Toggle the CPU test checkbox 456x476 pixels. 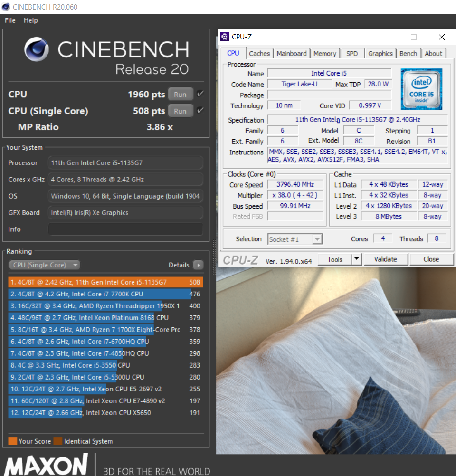200,94
